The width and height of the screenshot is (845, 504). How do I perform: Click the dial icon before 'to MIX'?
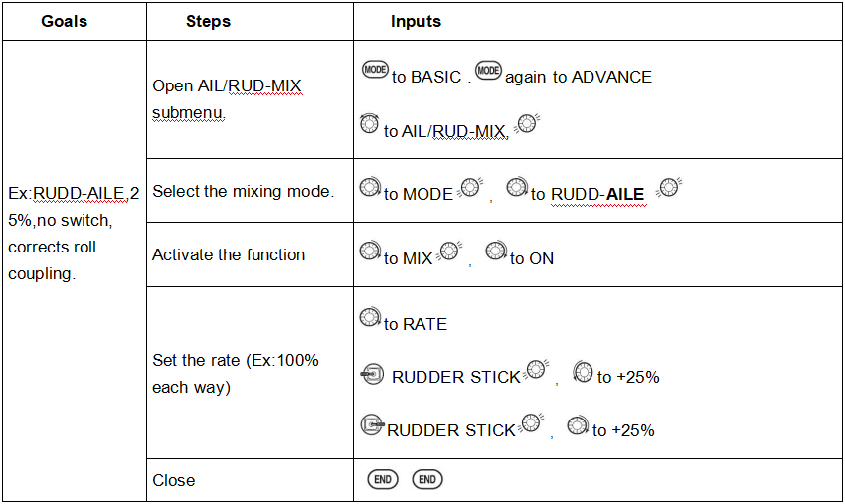point(370,252)
